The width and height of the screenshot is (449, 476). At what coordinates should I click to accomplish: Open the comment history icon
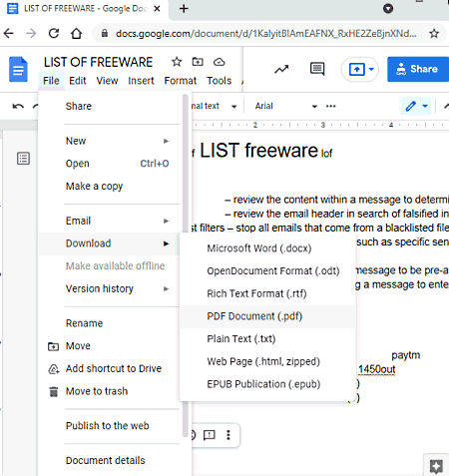[x=317, y=69]
